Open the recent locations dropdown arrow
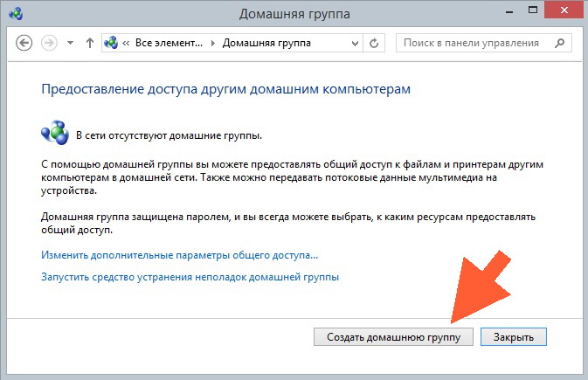The image size is (588, 380). tap(70, 43)
